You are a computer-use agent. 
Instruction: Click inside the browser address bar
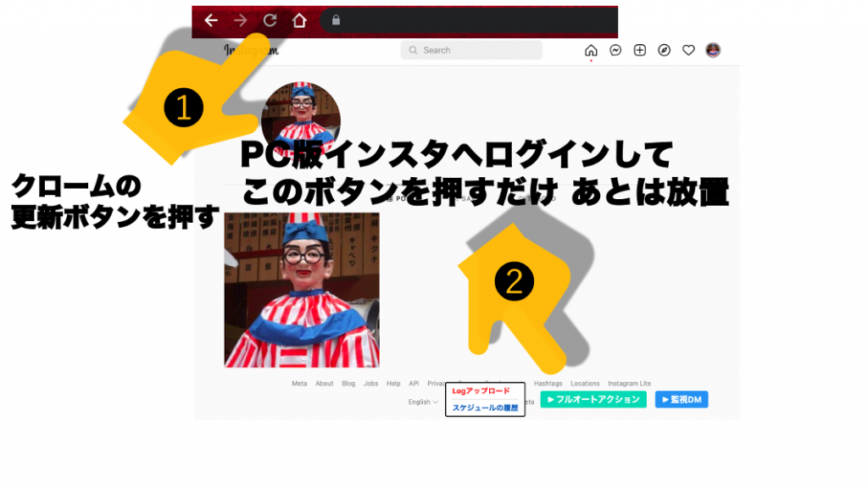point(468,20)
